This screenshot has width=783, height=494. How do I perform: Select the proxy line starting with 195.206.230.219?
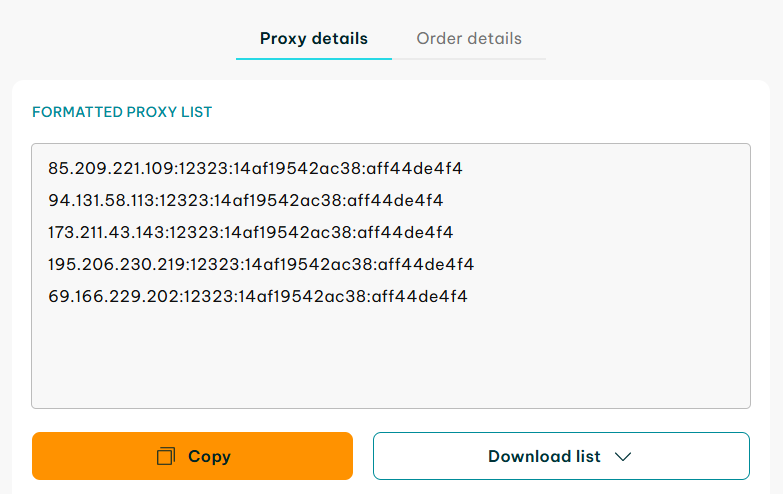261,264
